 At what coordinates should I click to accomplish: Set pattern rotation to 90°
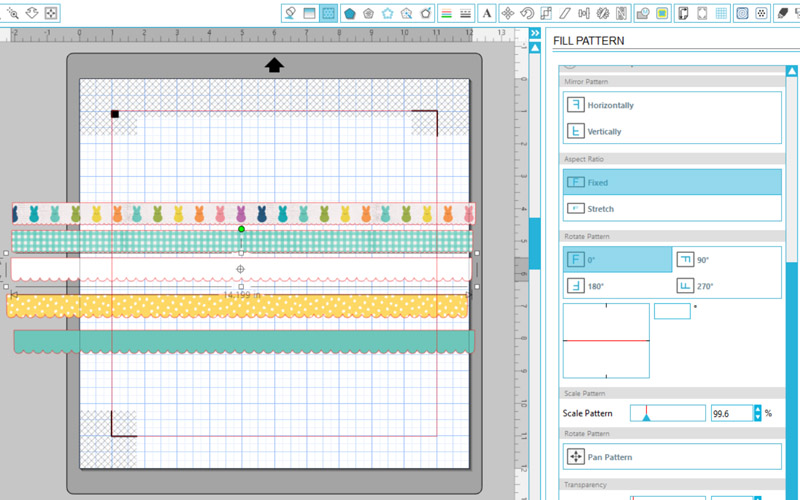[727, 260]
